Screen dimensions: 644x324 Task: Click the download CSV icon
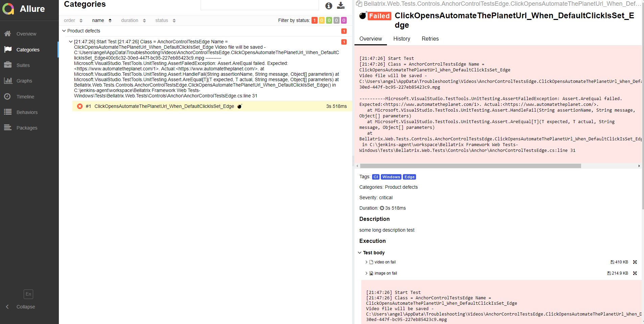coord(341,6)
